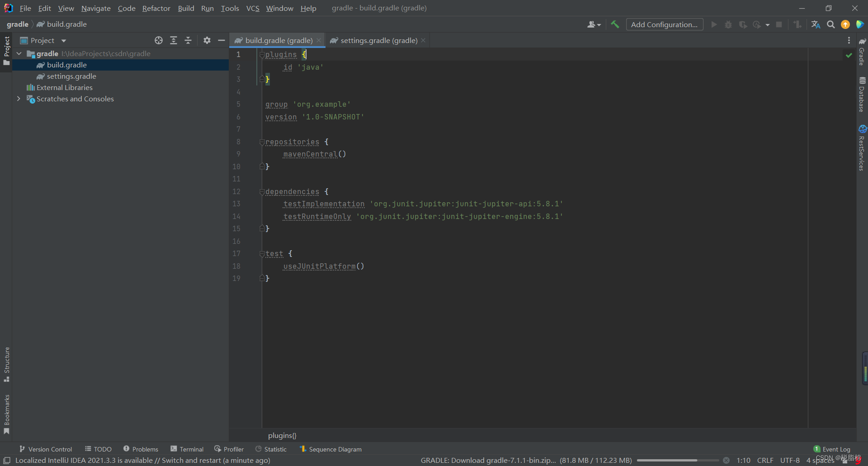Toggle the Structure tool window
The width and height of the screenshot is (868, 466).
pos(6,365)
